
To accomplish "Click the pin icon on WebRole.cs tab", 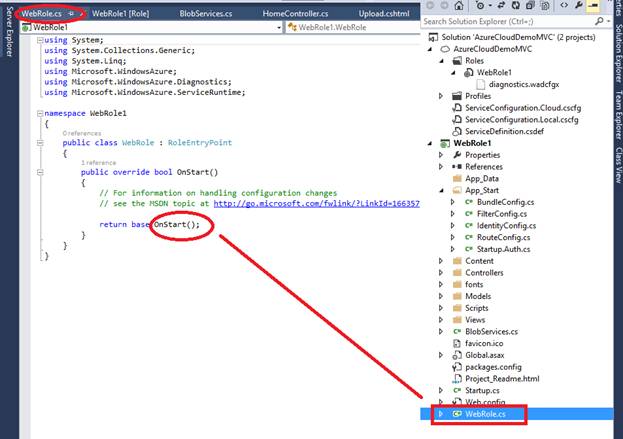I will (x=72, y=14).
